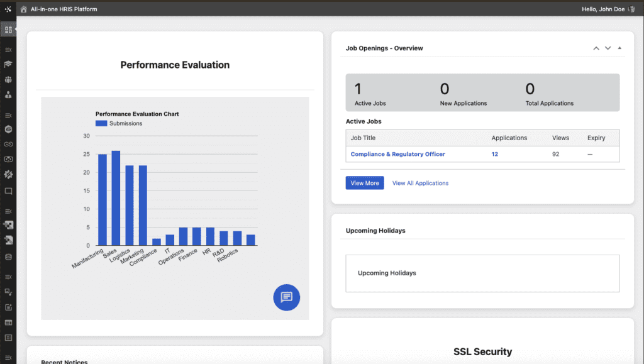Open the View All Applications link
This screenshot has height=364, width=644.
(x=420, y=183)
